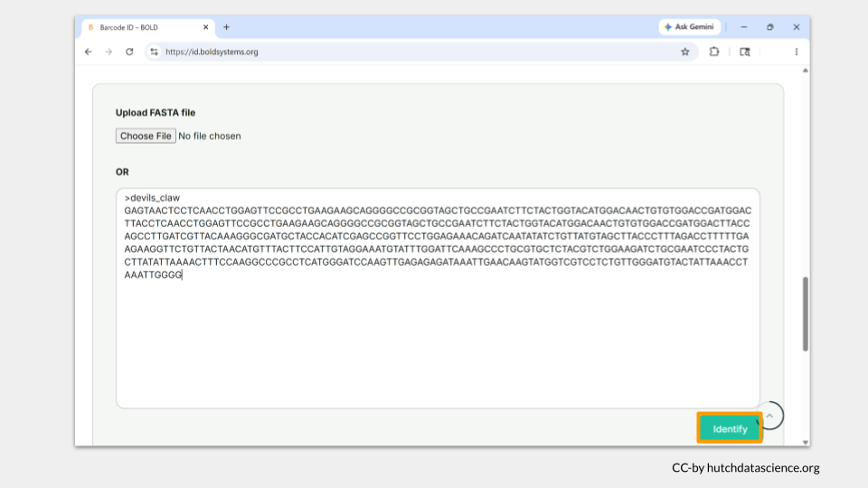Click the Identify button
The height and width of the screenshot is (488, 868).
coord(730,428)
